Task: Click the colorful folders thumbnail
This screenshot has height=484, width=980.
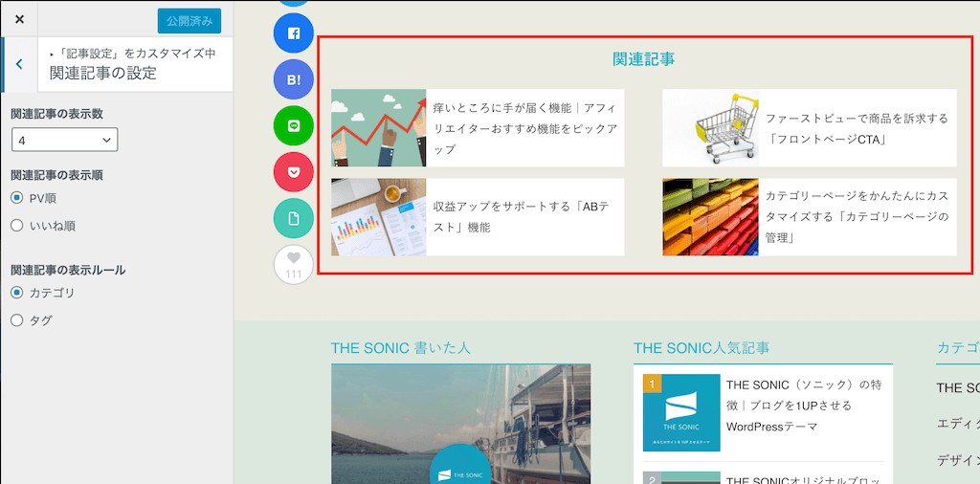Action: (x=711, y=217)
